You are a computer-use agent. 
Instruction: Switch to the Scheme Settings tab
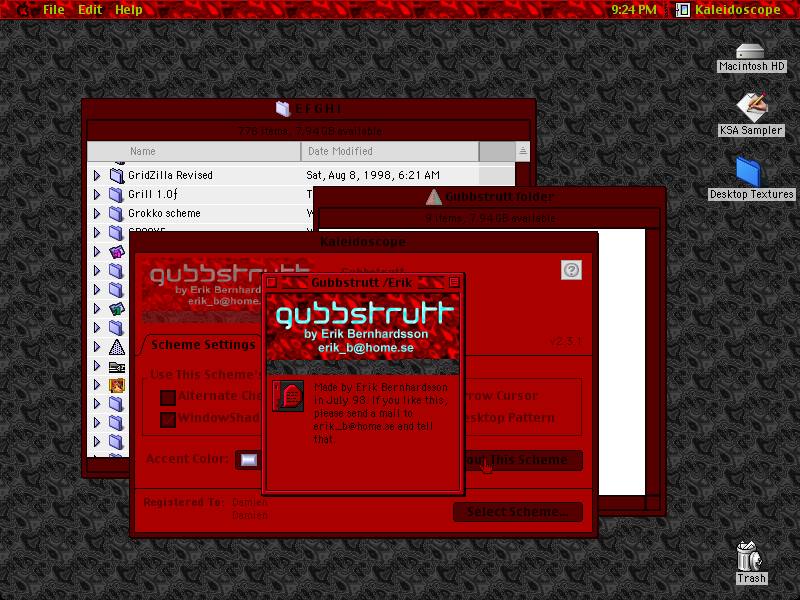click(203, 345)
